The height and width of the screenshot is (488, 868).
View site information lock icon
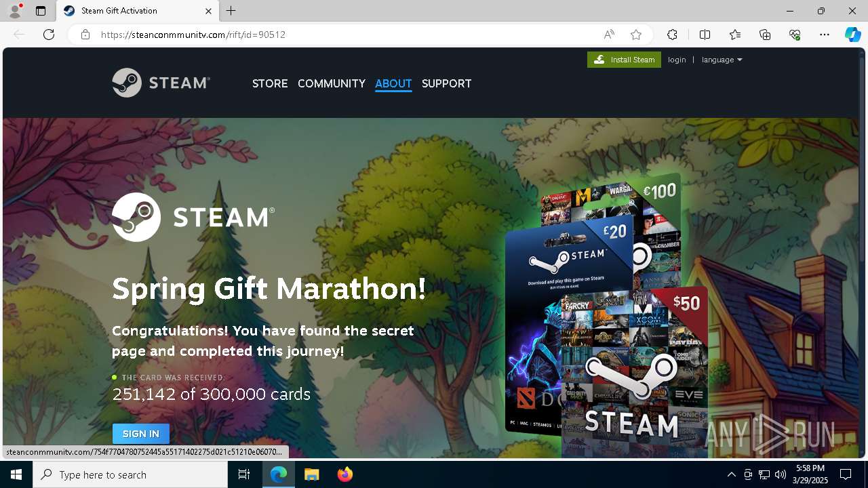pos(85,35)
